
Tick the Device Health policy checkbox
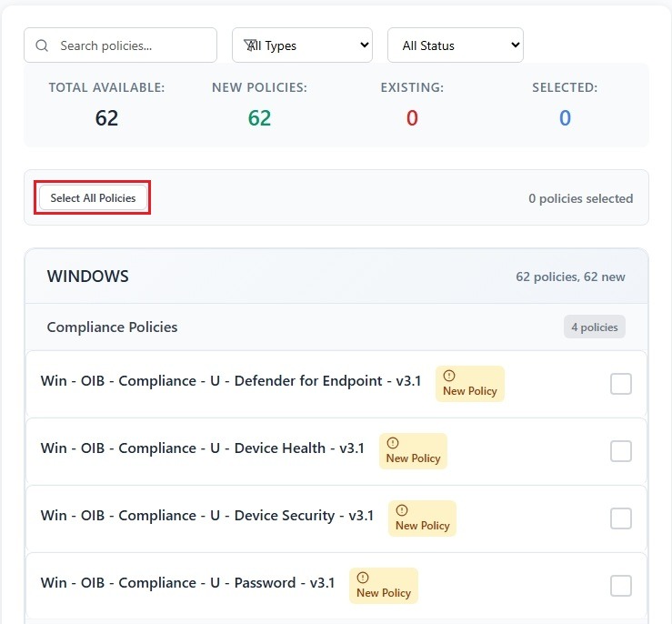[620, 451]
